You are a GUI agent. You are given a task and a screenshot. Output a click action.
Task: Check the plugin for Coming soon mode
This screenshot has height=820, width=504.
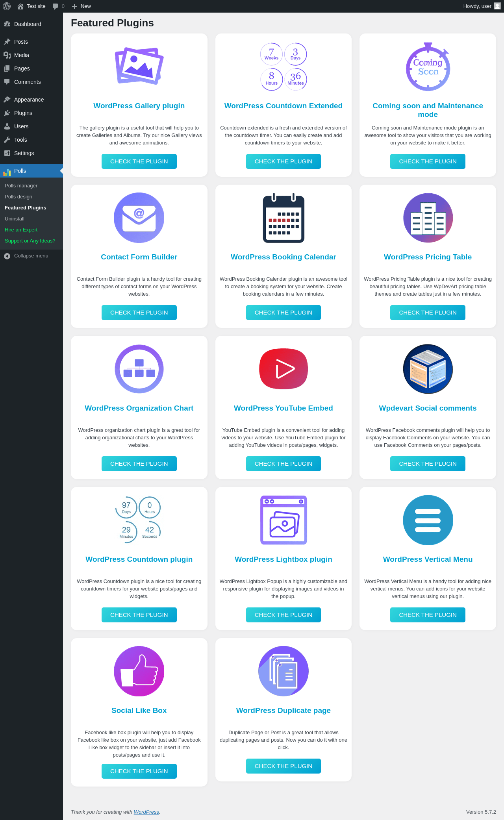click(428, 161)
